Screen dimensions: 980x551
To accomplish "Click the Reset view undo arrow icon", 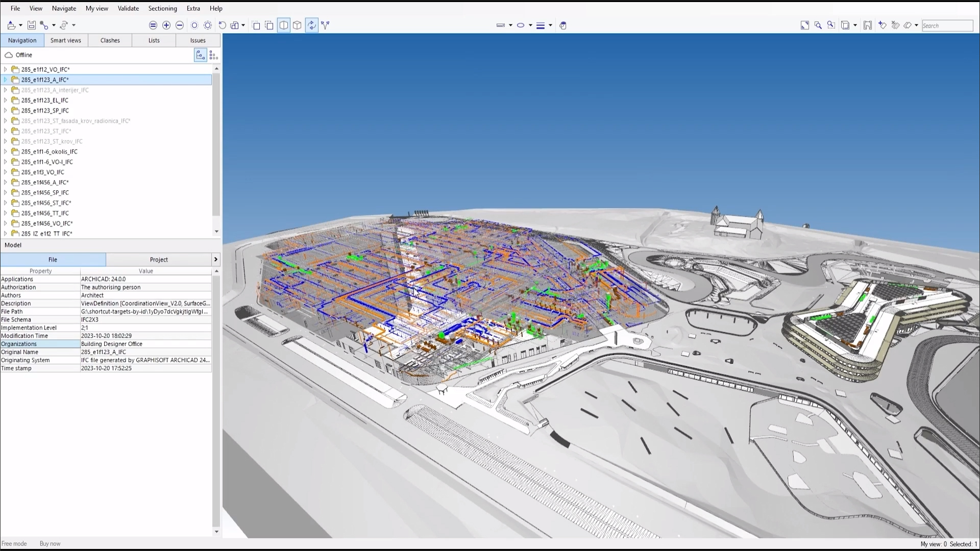I will (x=222, y=26).
